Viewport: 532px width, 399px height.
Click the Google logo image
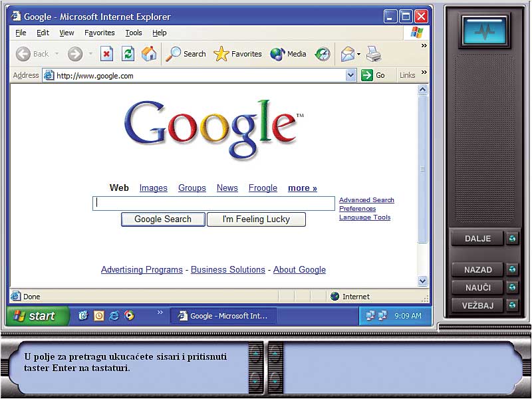(x=214, y=129)
